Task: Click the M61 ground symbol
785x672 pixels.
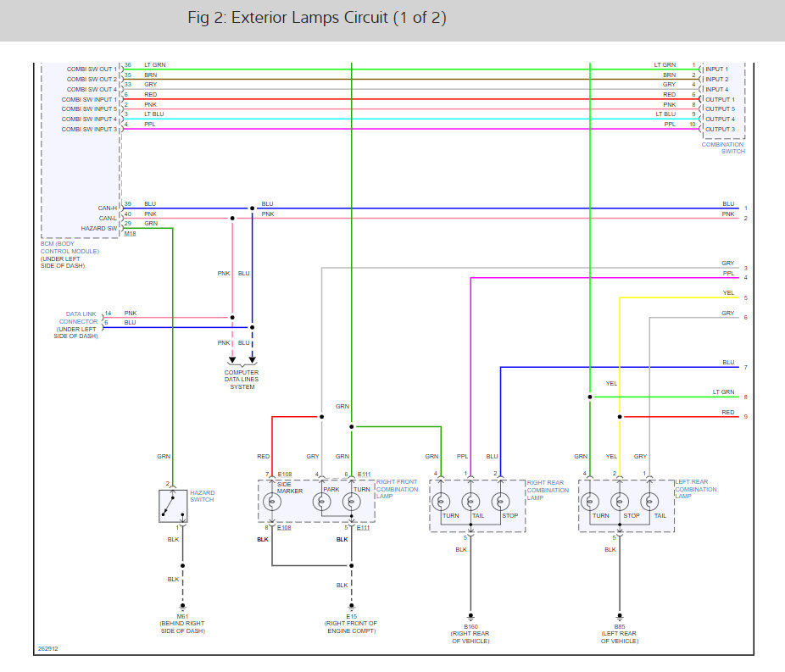Action: click(183, 607)
